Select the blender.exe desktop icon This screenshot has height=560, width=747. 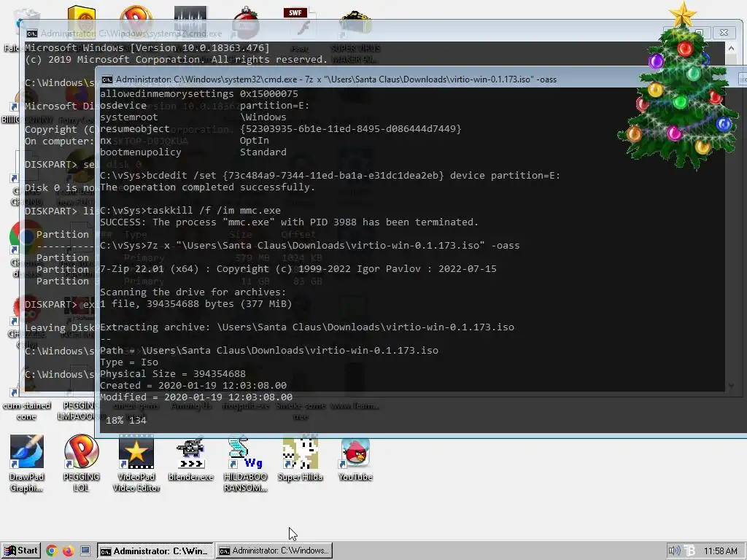190,459
